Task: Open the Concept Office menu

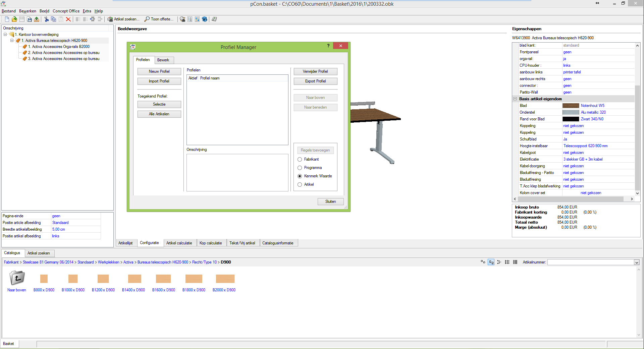Action: (x=66, y=11)
